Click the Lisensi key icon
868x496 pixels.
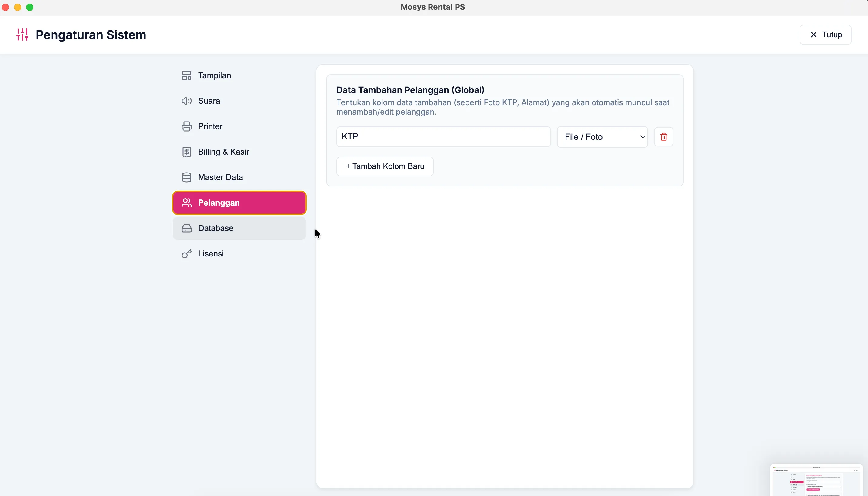click(x=186, y=254)
